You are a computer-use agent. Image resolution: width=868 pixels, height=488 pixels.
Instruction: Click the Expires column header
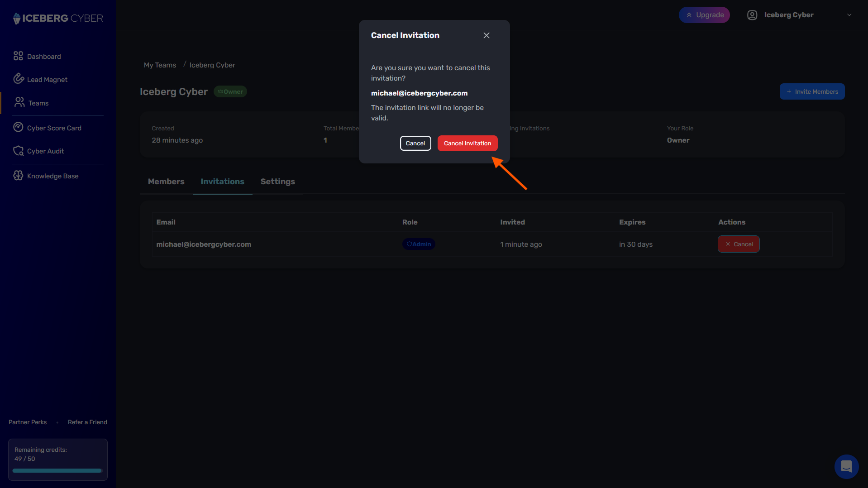632,222
